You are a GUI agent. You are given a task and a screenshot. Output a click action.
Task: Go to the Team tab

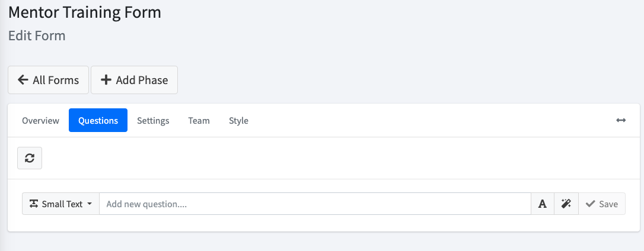pos(199,121)
